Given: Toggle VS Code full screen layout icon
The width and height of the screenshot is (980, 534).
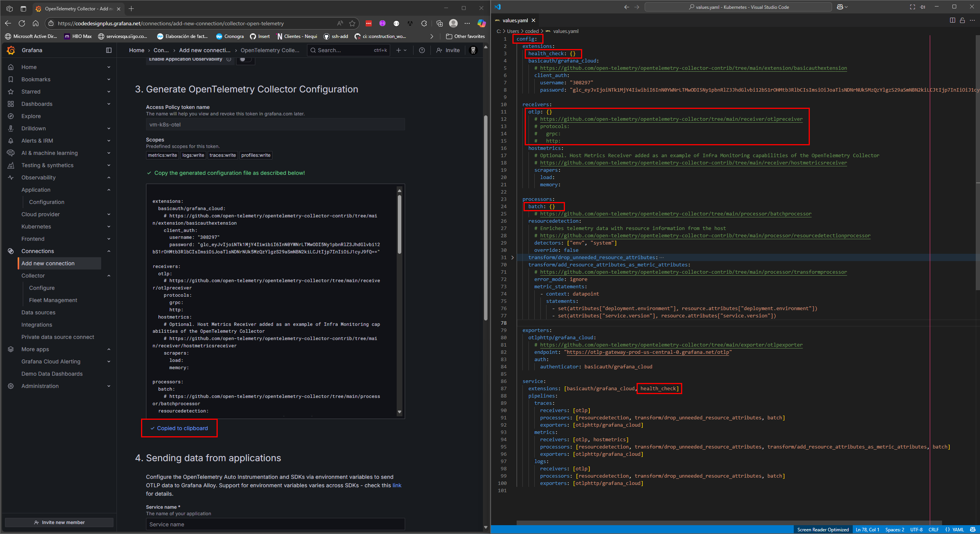Looking at the screenshot, I should [913, 7].
